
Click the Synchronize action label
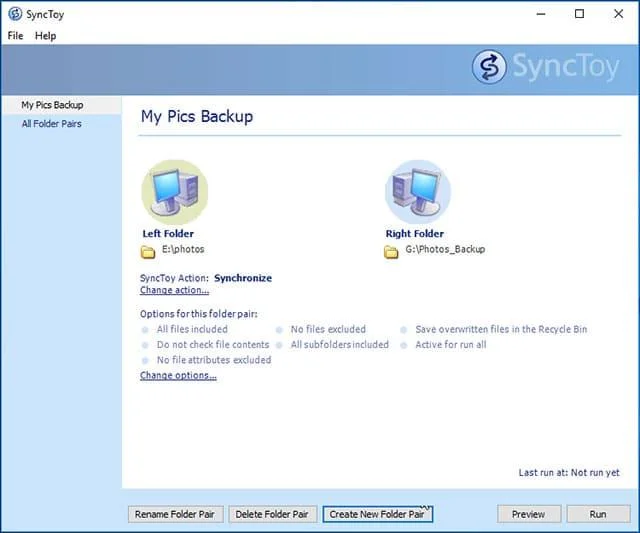(243, 278)
